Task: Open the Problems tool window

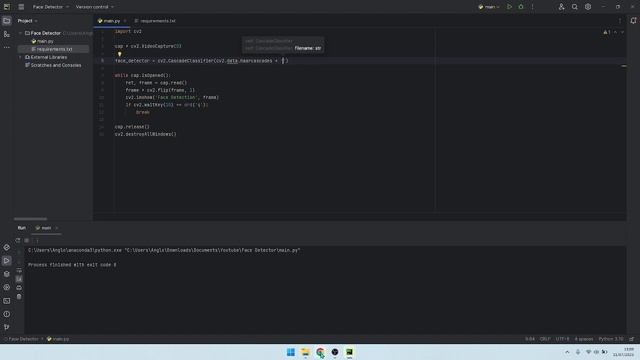Action: click(7, 314)
